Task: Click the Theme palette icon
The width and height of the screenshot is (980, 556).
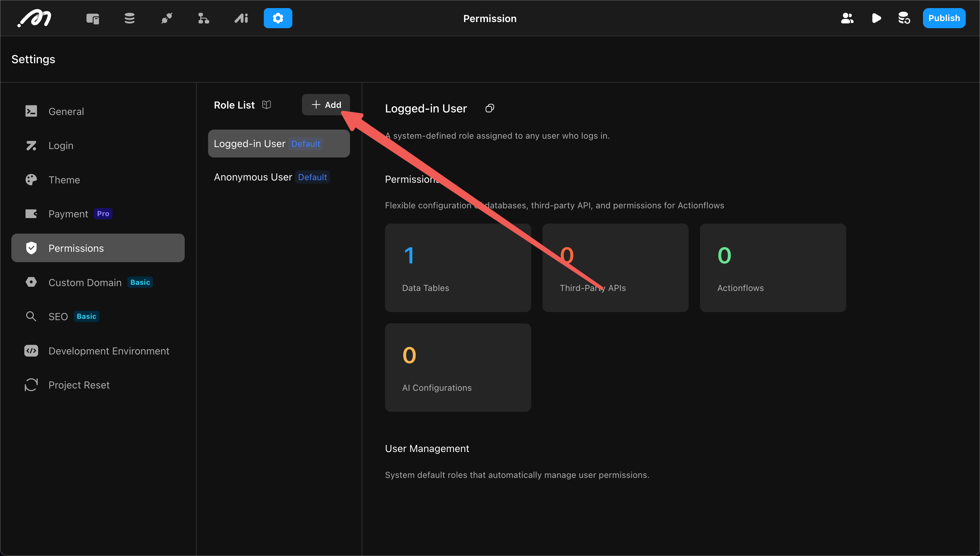Action: coord(31,180)
